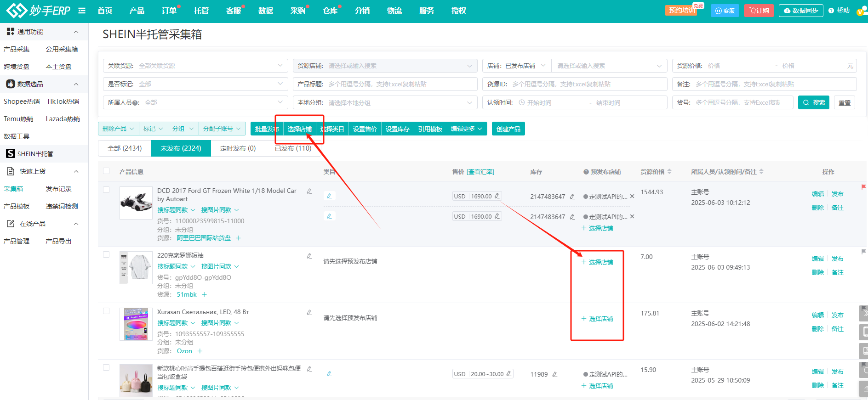This screenshot has width=868, height=400.
Task: Tick checkbox for 新款桃心时尚手提包 row
Action: pos(106,367)
